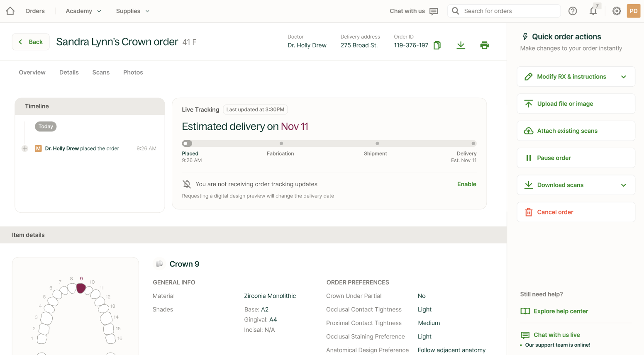Click the home icon in top navigation
644x355 pixels.
tap(10, 11)
